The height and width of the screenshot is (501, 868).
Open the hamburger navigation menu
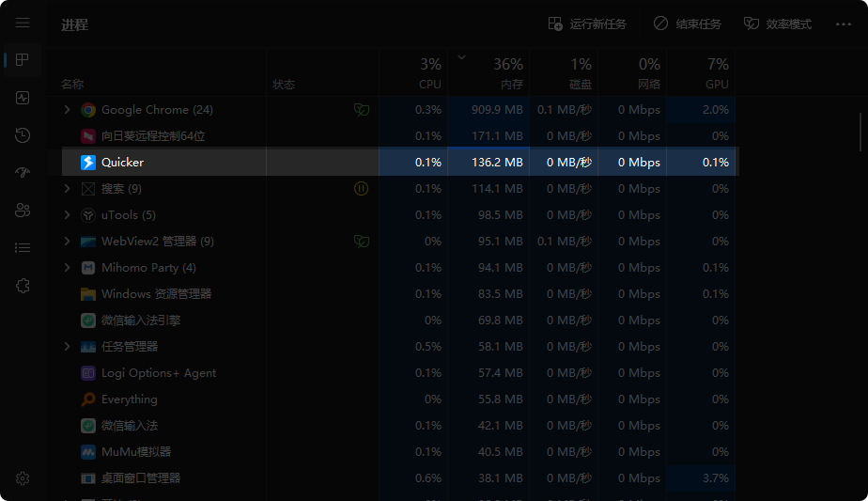23,23
